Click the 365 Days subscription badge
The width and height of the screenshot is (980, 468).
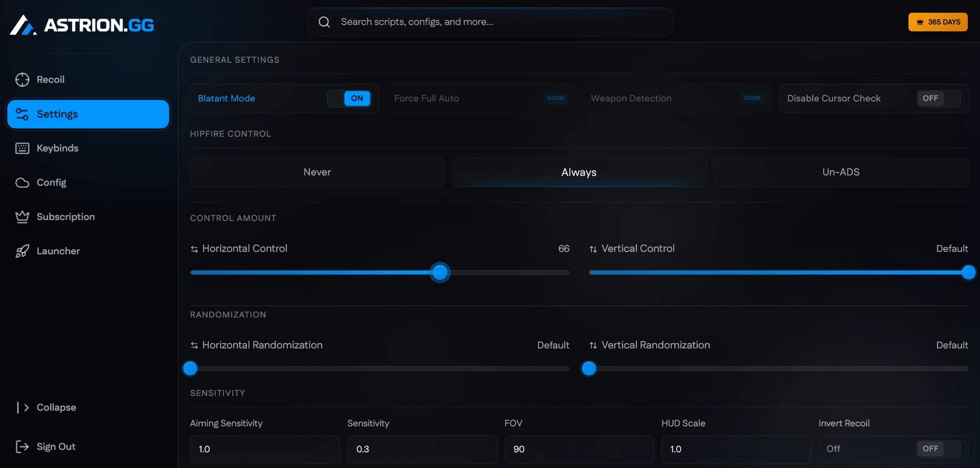click(937, 22)
